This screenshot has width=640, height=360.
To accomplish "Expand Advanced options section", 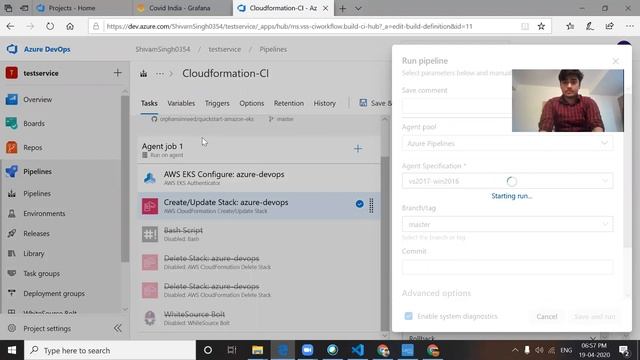I will (436, 293).
